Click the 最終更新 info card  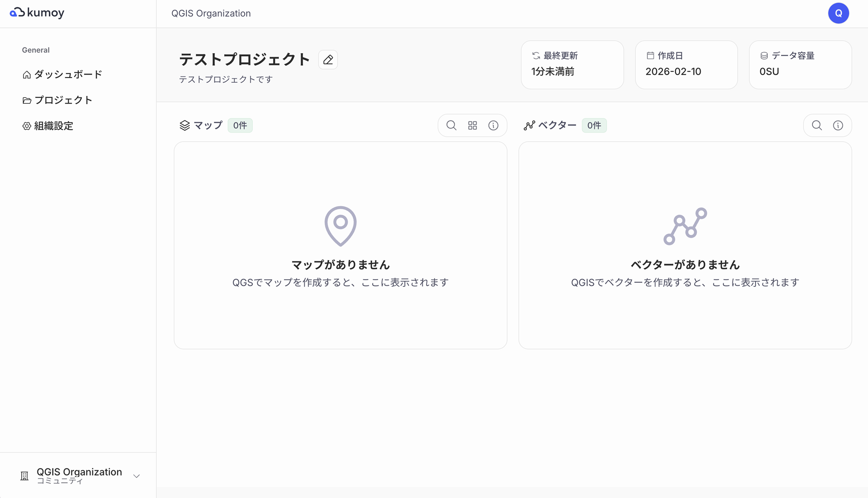click(572, 65)
